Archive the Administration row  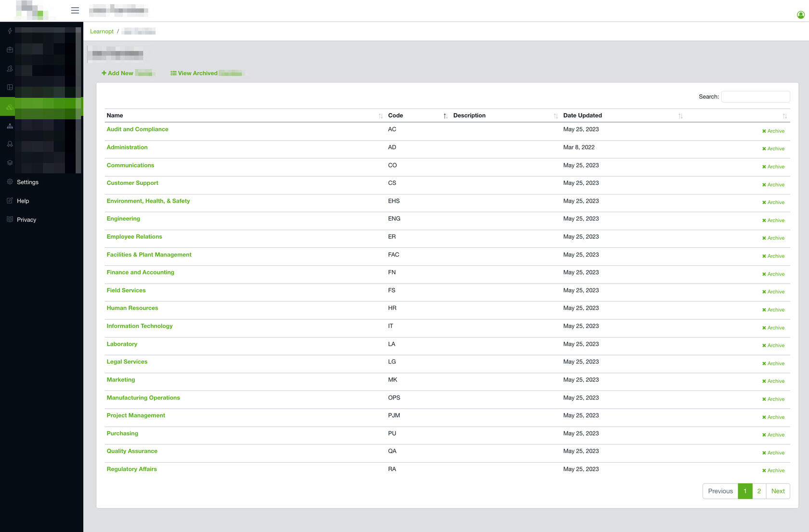(773, 149)
